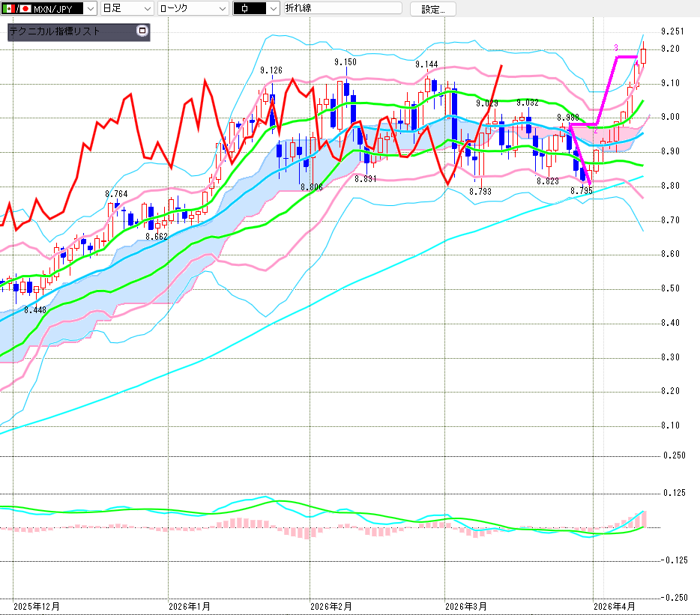Expand the ローソク chart type dropdown
This screenshot has width=700, height=615.
[x=222, y=9]
